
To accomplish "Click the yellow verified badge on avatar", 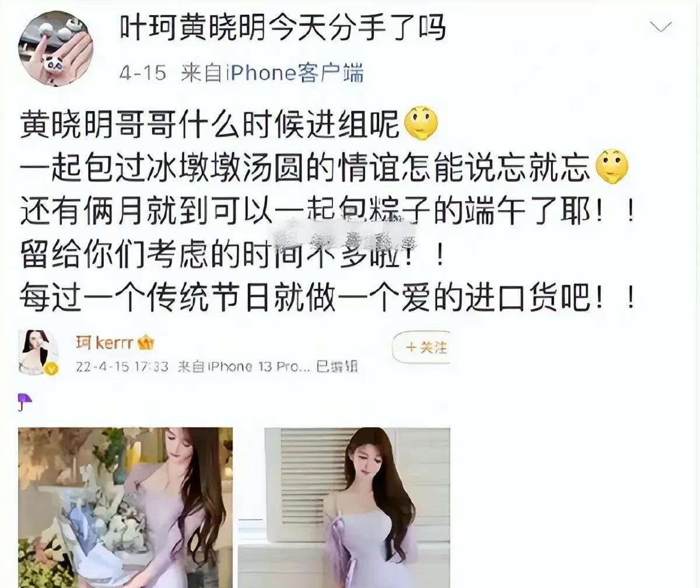I will [x=51, y=369].
